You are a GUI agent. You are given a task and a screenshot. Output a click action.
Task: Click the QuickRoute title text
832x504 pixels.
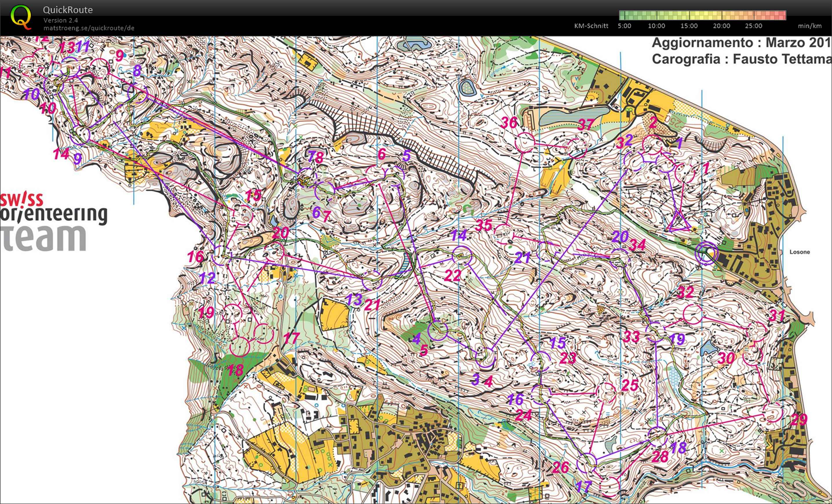coord(67,10)
